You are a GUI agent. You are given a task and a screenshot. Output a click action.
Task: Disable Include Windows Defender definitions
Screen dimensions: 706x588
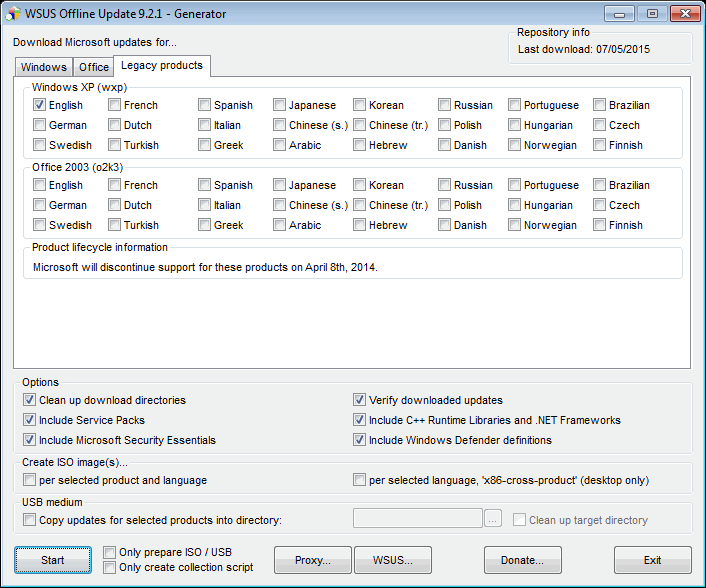tap(360, 440)
